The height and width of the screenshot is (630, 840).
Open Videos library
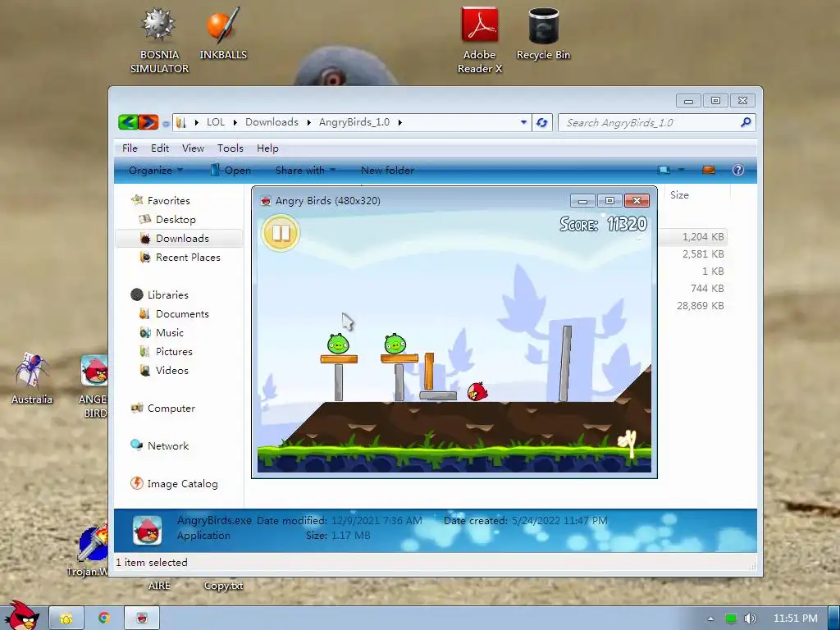click(x=171, y=370)
